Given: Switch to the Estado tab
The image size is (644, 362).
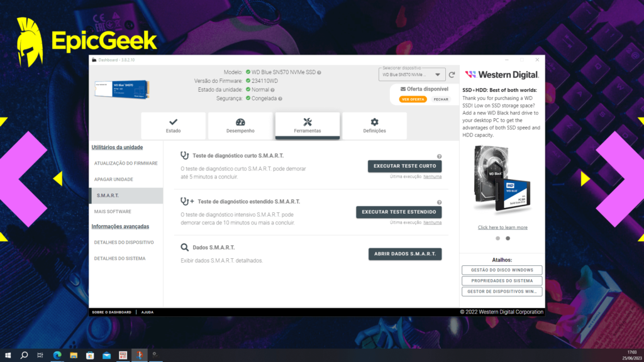Looking at the screenshot, I should (x=173, y=126).
